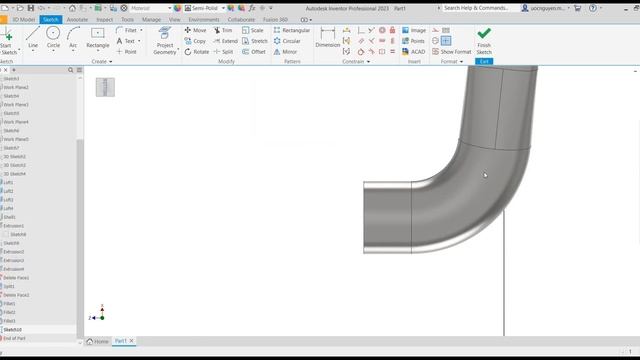Select the Rotate tool
Viewport: 640px width, 360px height.
point(197,52)
